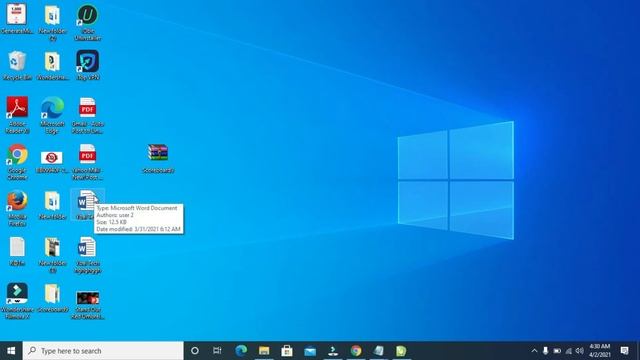Select the Gmail PDF file on desktop
The width and height of the screenshot is (640, 360).
point(87,109)
